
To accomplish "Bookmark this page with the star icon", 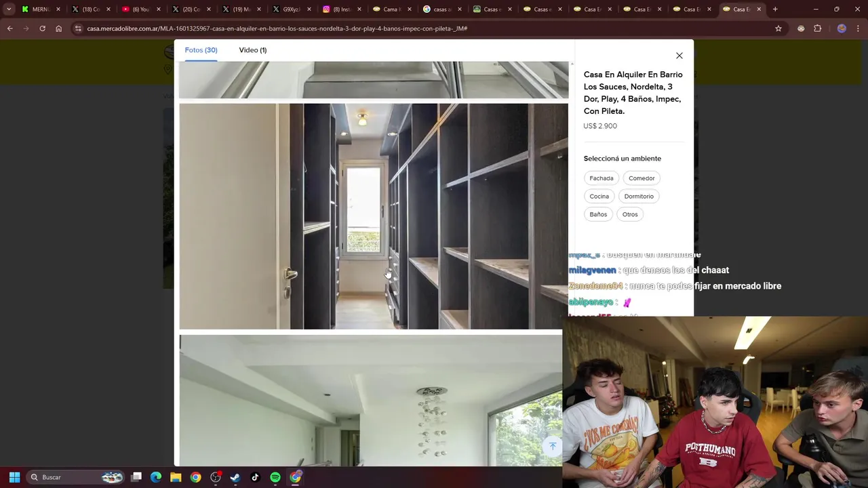I will pyautogui.click(x=778, y=28).
